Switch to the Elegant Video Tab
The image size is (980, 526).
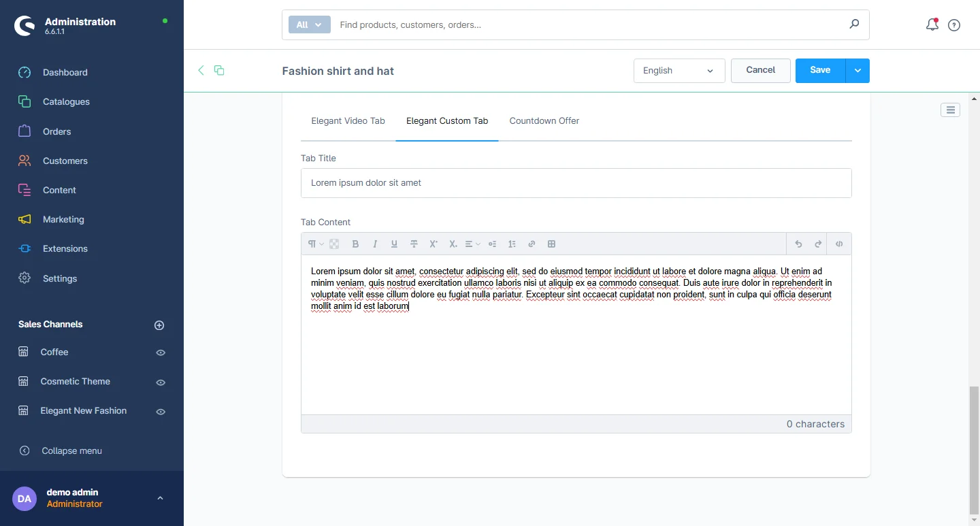[348, 121]
